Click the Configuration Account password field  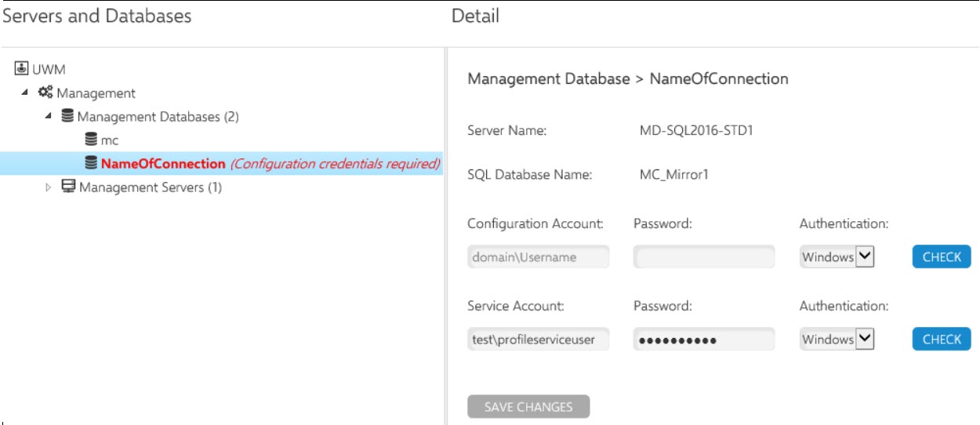click(703, 257)
